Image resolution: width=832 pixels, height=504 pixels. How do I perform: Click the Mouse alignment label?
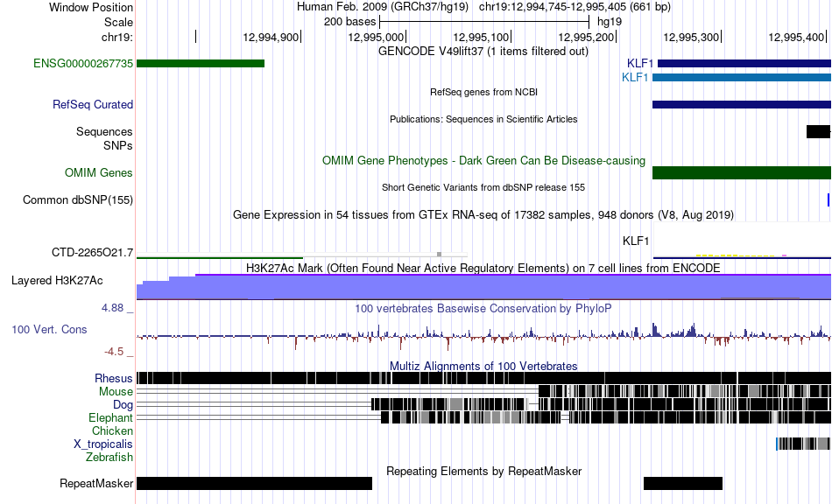coord(116,392)
